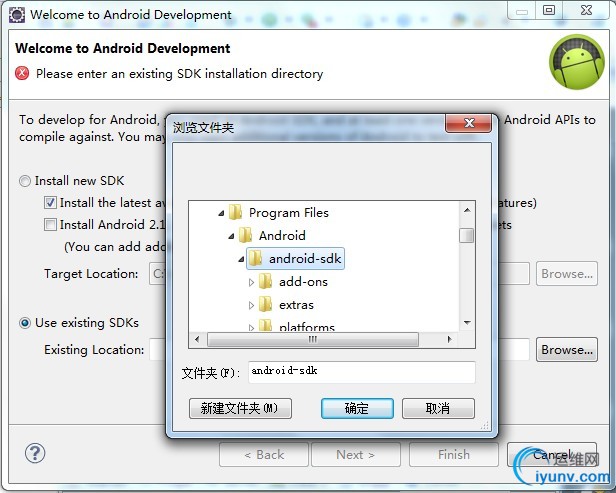Viewport: 616px width, 493px height.
Task: Click the Cancel button in wizard
Action: (552, 455)
